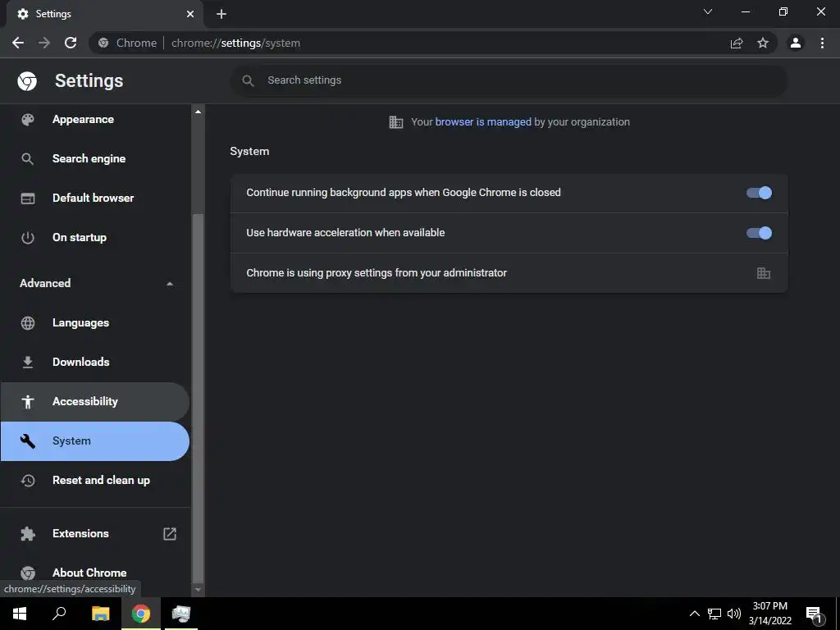Open Chrome's three-dot menu
Screen dimensions: 840x630
(x=822, y=43)
